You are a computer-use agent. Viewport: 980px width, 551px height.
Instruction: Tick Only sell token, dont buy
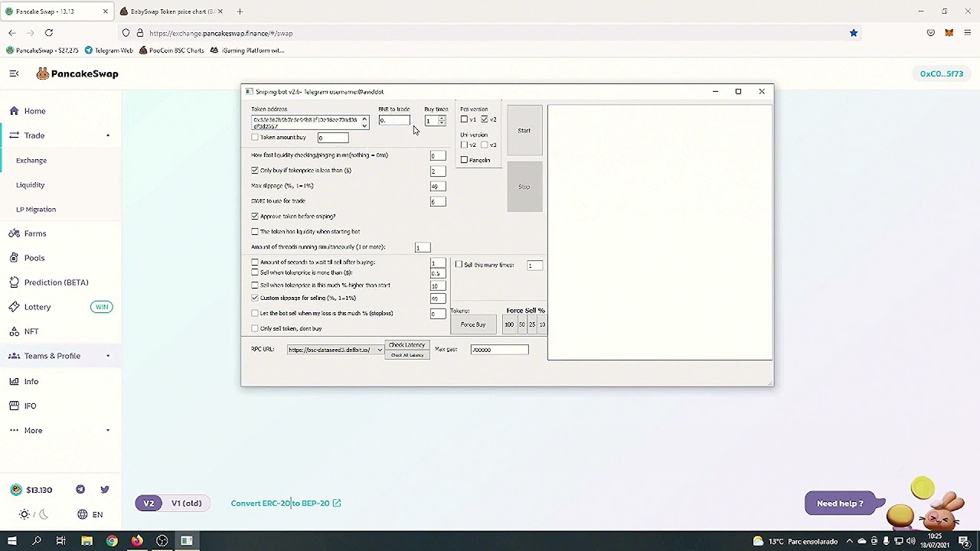255,328
